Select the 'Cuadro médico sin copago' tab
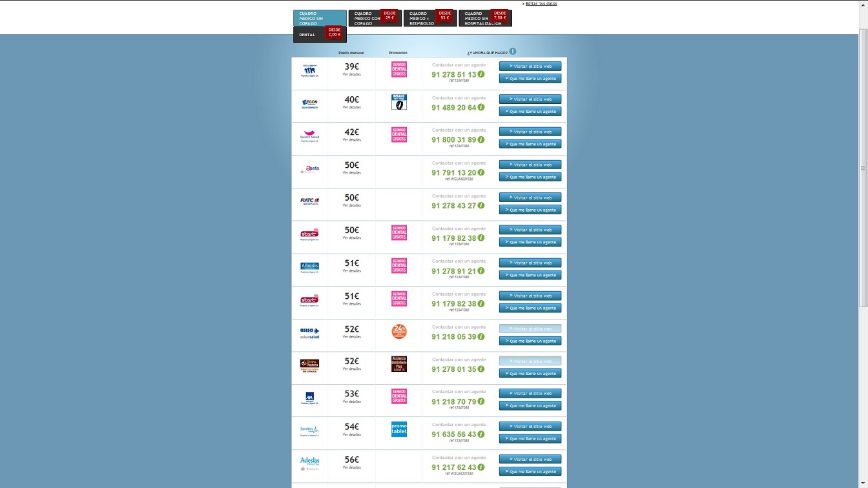Image resolution: width=868 pixels, height=488 pixels. 320,18
